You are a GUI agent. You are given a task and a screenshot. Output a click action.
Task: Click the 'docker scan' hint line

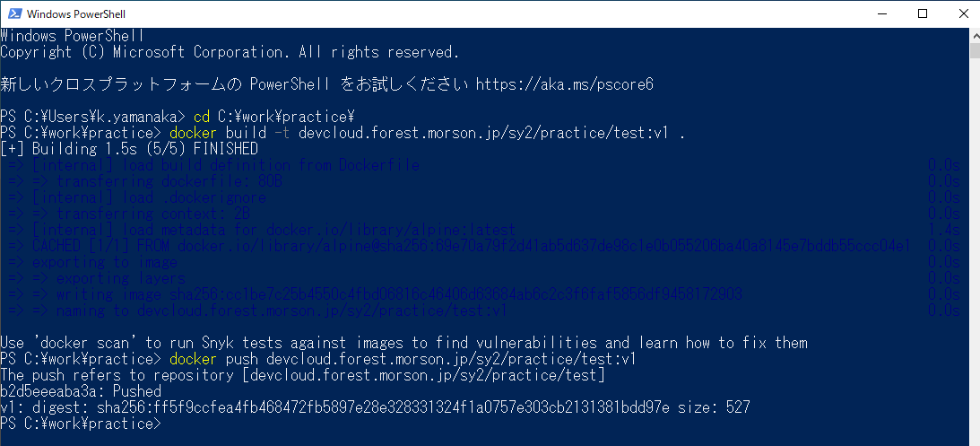(x=403, y=343)
